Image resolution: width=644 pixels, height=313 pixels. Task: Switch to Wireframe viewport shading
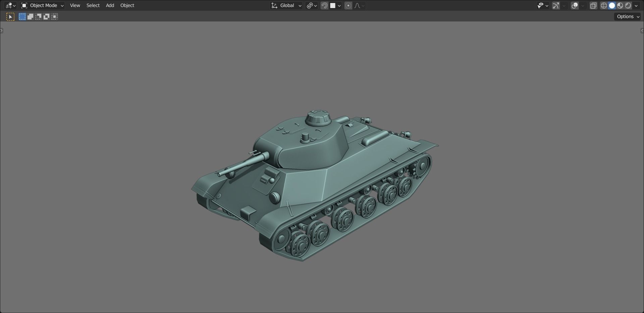pos(604,5)
